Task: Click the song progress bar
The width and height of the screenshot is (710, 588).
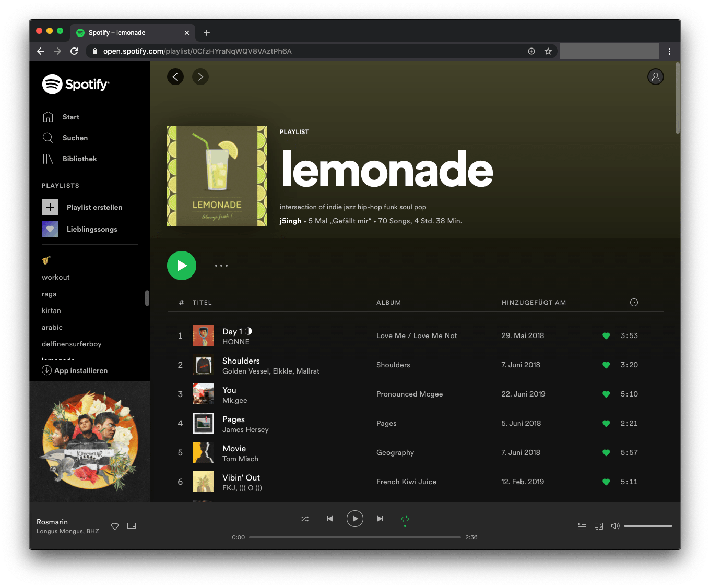Action: coord(355,537)
